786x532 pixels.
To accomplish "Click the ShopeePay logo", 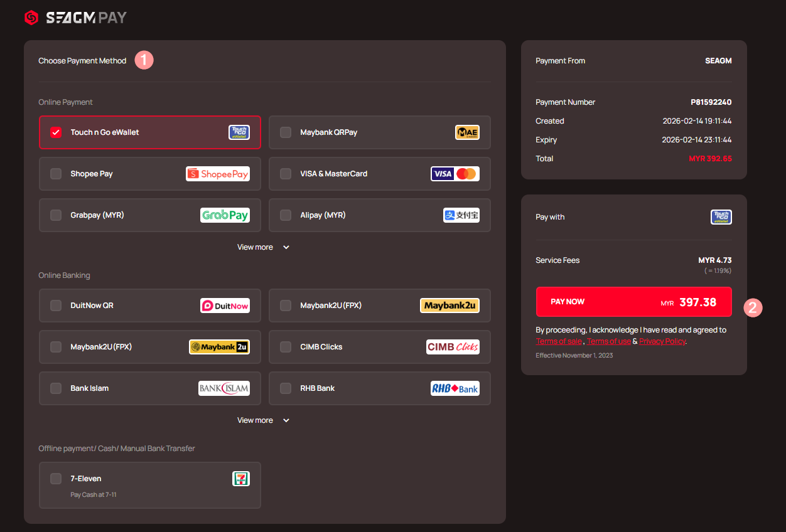I will click(218, 174).
